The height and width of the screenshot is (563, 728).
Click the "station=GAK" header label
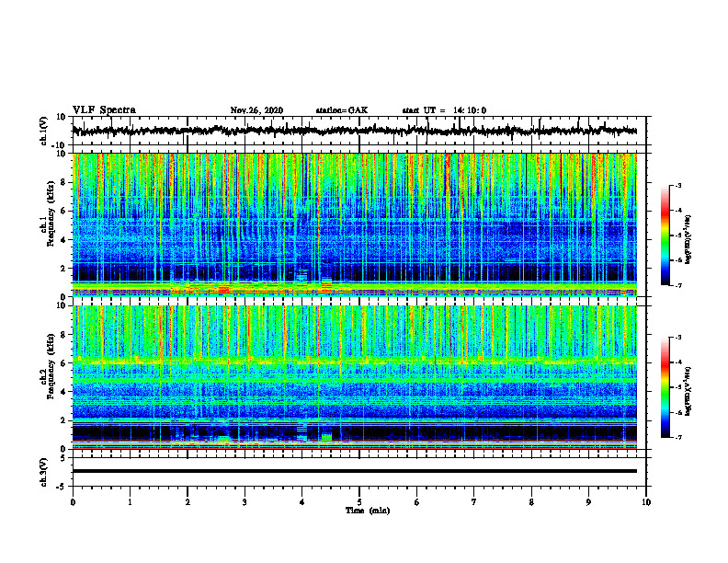pyautogui.click(x=342, y=110)
